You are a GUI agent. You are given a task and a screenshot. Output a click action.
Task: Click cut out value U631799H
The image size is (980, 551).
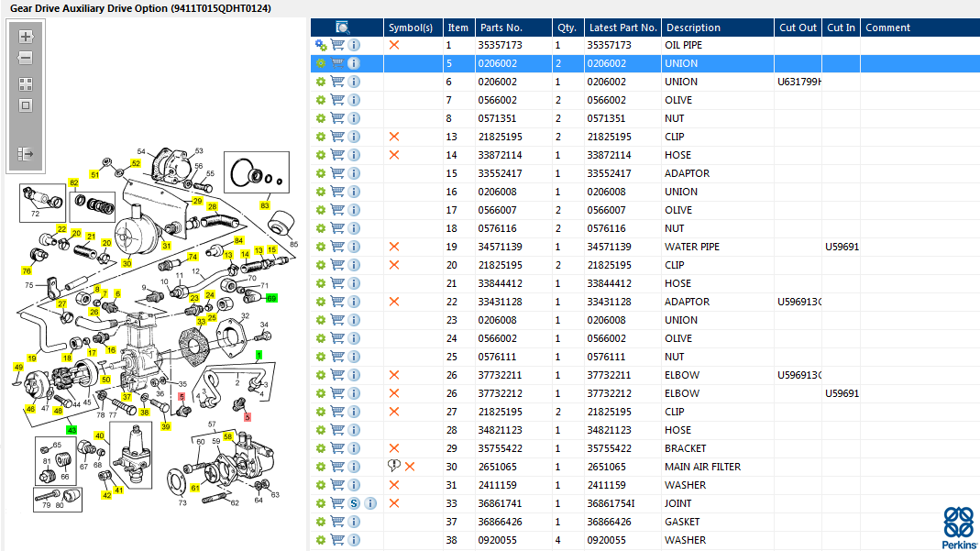798,82
